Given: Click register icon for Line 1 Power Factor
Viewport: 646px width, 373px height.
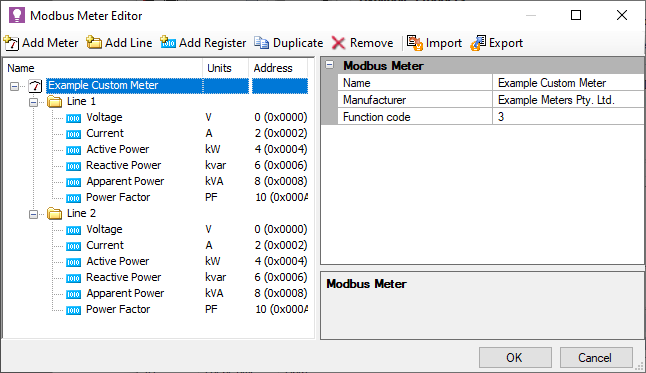Looking at the screenshot, I should (73, 198).
